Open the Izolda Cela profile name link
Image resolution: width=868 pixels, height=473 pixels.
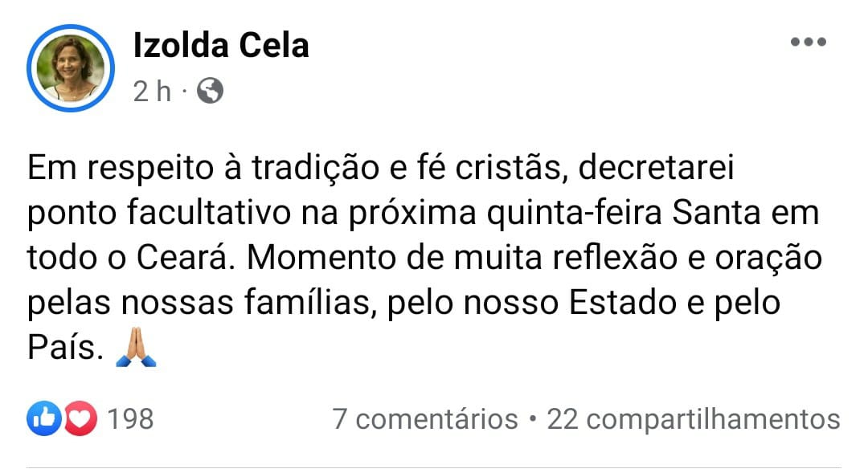[x=220, y=46]
